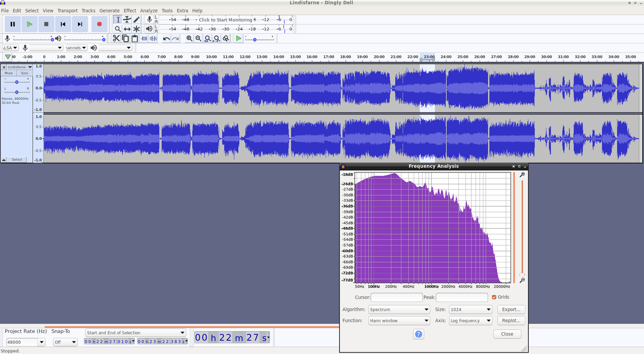Start playback with the main Play button
Image resolution: width=644 pixels, height=354 pixels.
[30, 24]
